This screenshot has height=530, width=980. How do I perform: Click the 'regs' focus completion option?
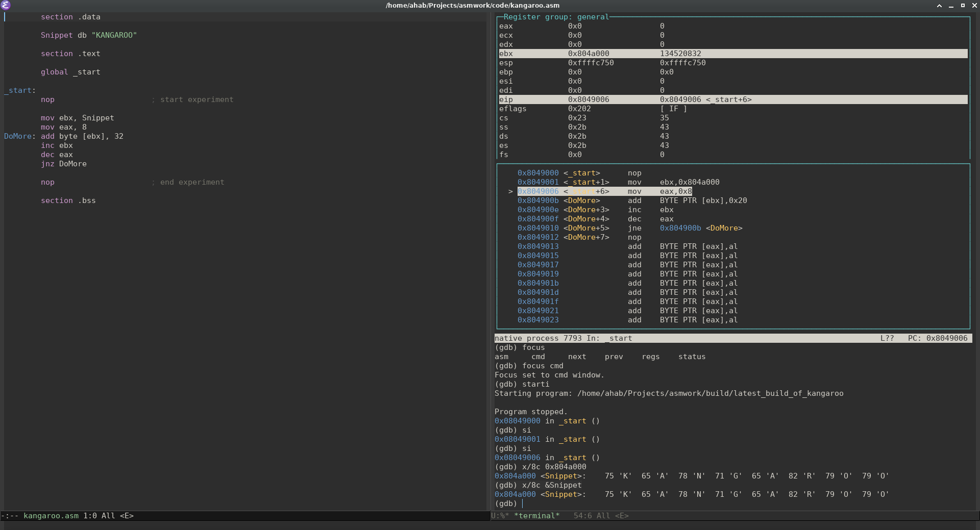pos(651,357)
